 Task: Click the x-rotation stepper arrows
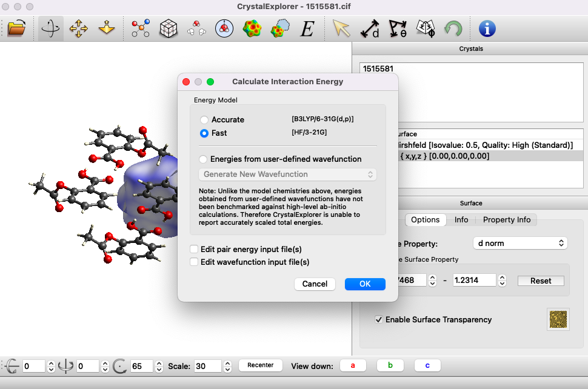pyautogui.click(x=52, y=366)
